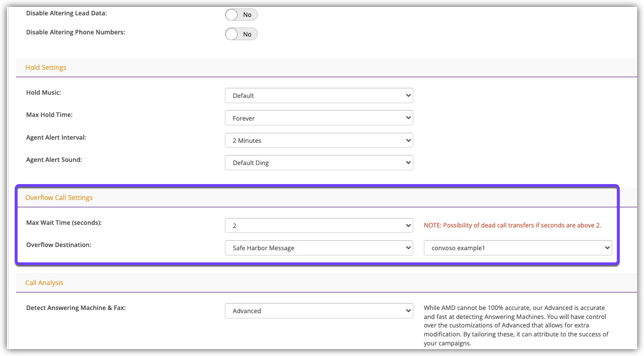Click the Call Analysis section header
Screen dimensions: 644x356
(x=44, y=283)
